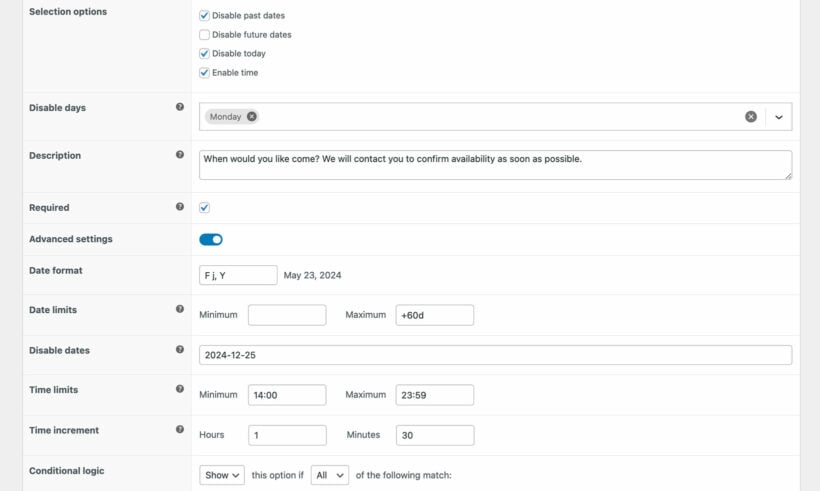The height and width of the screenshot is (491, 820).
Task: Uncheck the Required checkbox
Action: pos(204,208)
